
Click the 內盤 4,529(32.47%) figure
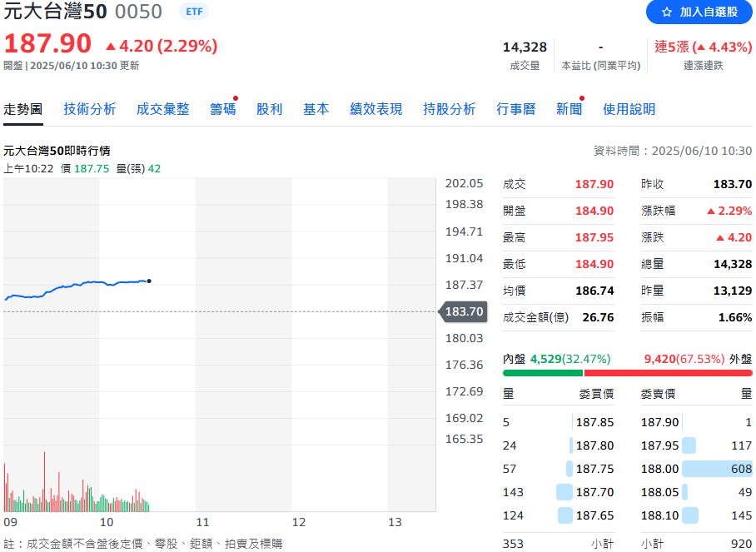[569, 359]
